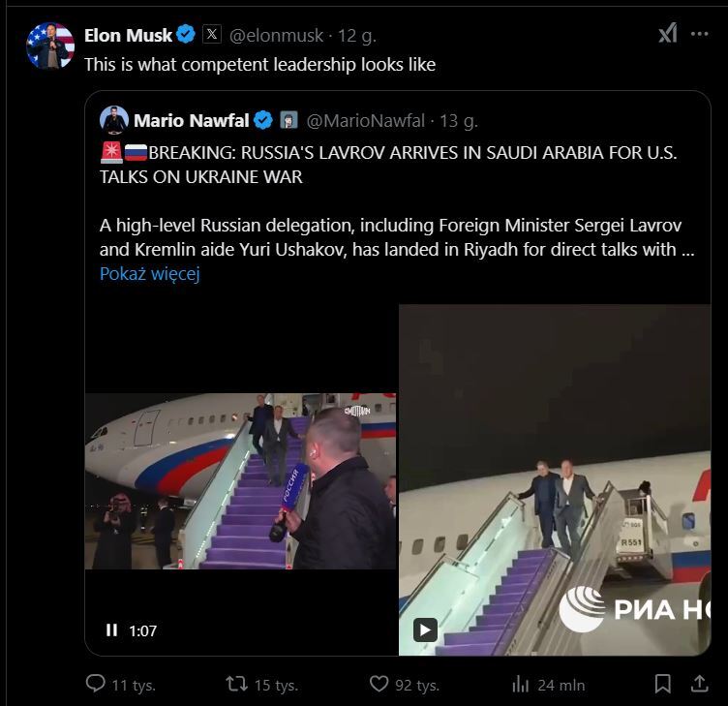
Task: Bookmark this post
Action: pos(662,684)
